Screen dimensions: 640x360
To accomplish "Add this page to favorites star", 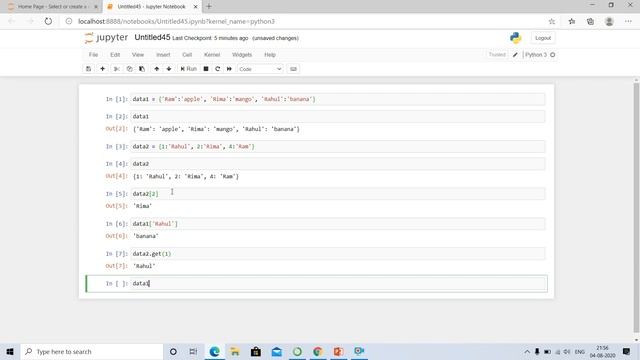I will tap(552, 21).
